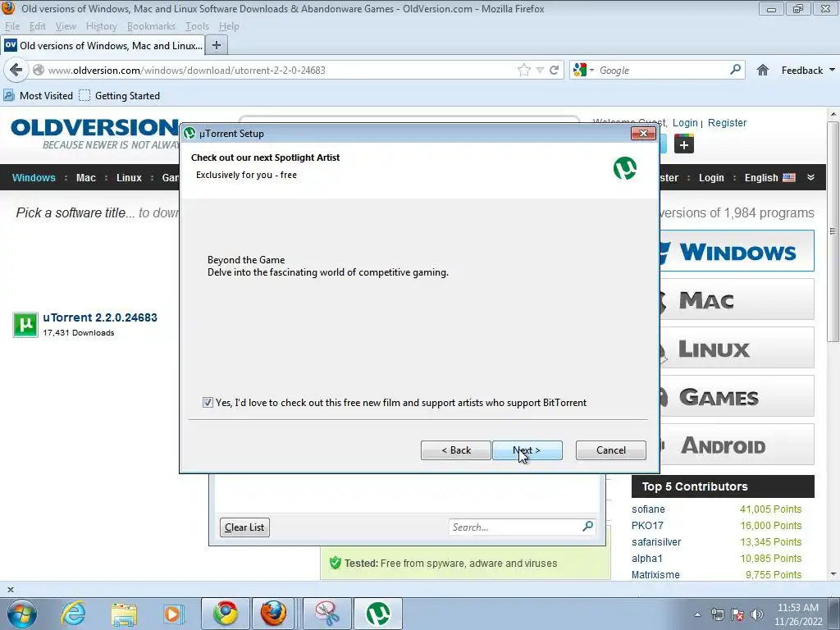Switch to Snipping Tool in taskbar
This screenshot has height=630, width=840.
(326, 614)
